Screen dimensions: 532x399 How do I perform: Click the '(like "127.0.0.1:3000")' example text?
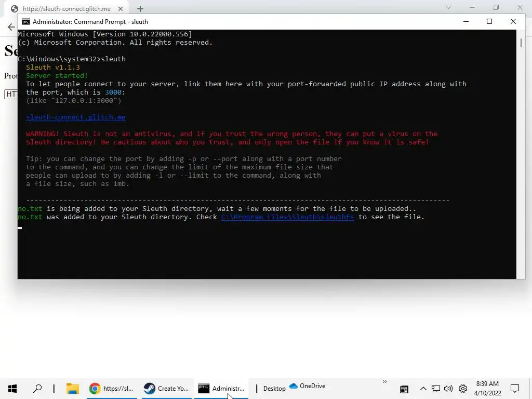[x=74, y=100]
